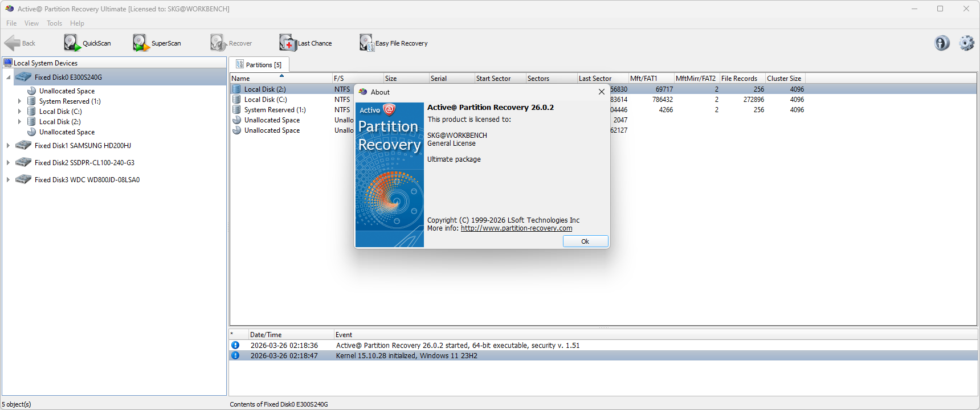Viewport: 980px width, 410px height.
Task: Click the Last Sector column header
Action: click(x=603, y=79)
